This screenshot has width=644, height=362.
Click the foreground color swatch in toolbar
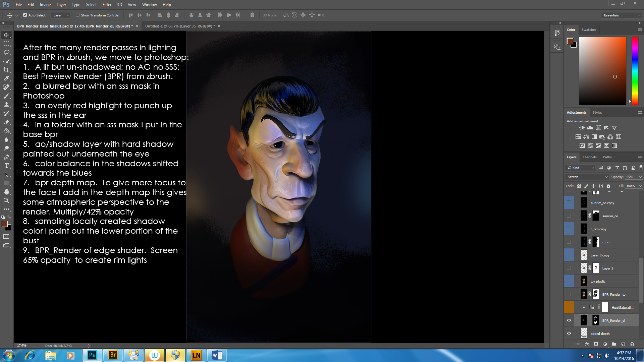(x=5, y=224)
